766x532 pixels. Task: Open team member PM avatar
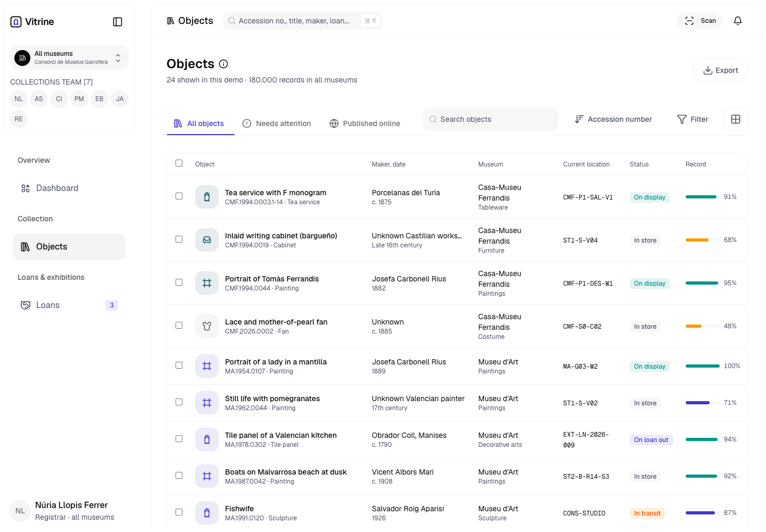point(79,99)
